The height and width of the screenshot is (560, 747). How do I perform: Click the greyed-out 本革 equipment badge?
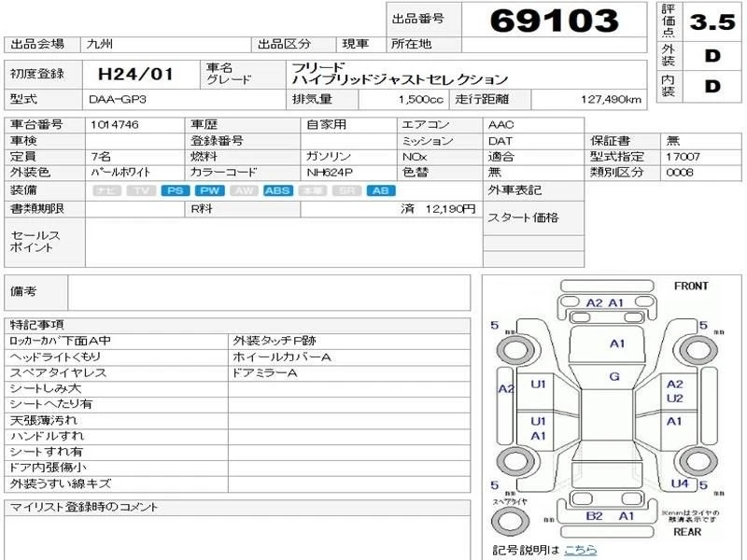[x=313, y=191]
